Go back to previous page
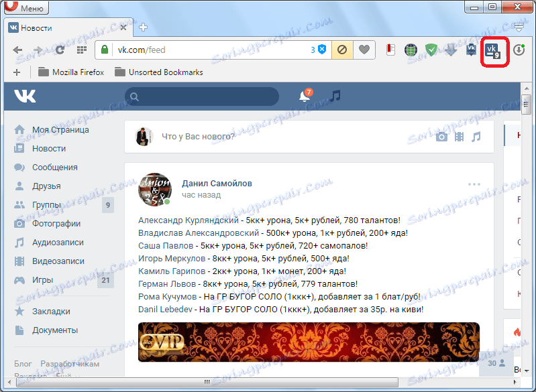Screen dimensions: 536x392 [x=17, y=50]
